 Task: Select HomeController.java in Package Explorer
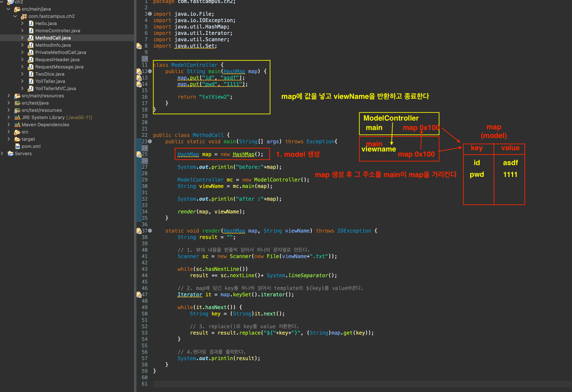coord(57,31)
